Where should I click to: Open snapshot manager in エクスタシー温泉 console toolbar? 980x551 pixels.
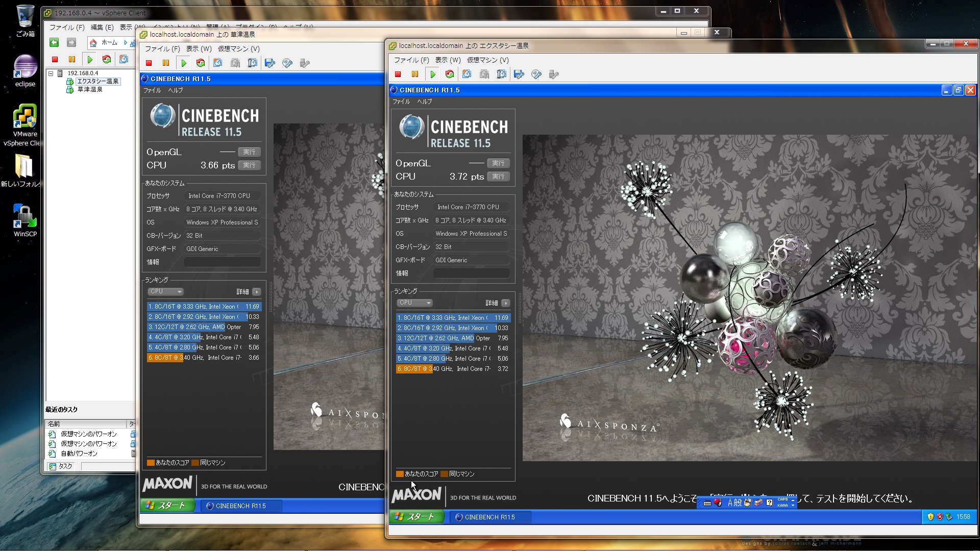tap(501, 74)
